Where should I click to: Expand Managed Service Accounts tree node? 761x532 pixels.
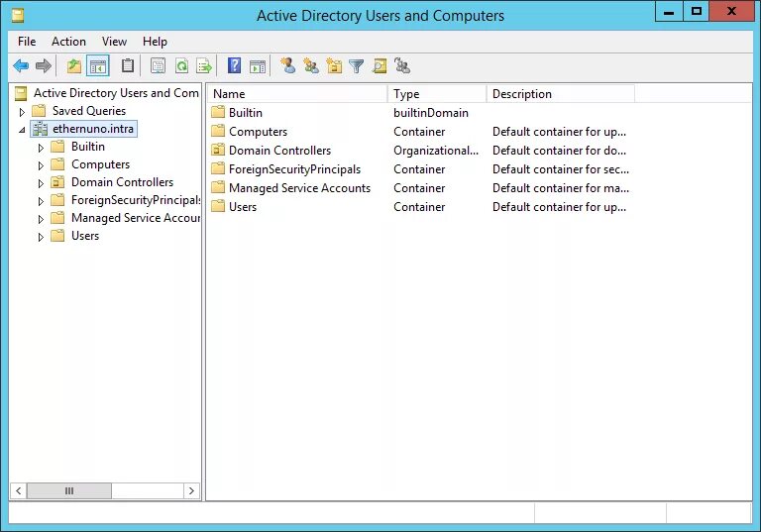click(41, 219)
